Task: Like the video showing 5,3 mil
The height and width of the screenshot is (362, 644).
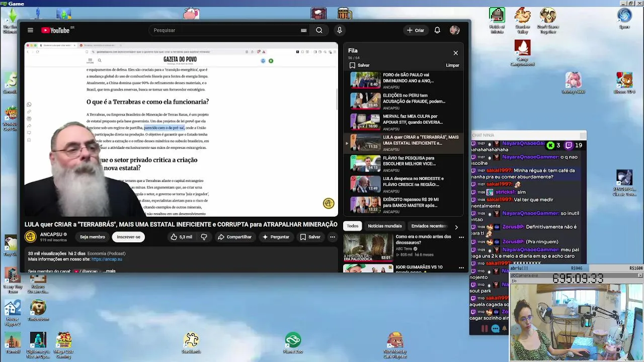Action: coord(181,237)
